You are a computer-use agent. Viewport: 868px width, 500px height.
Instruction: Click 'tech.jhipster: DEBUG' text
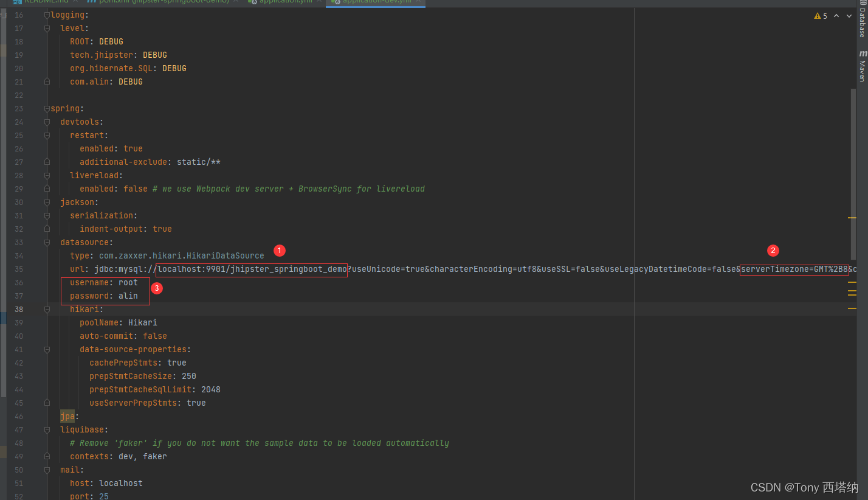pos(119,55)
